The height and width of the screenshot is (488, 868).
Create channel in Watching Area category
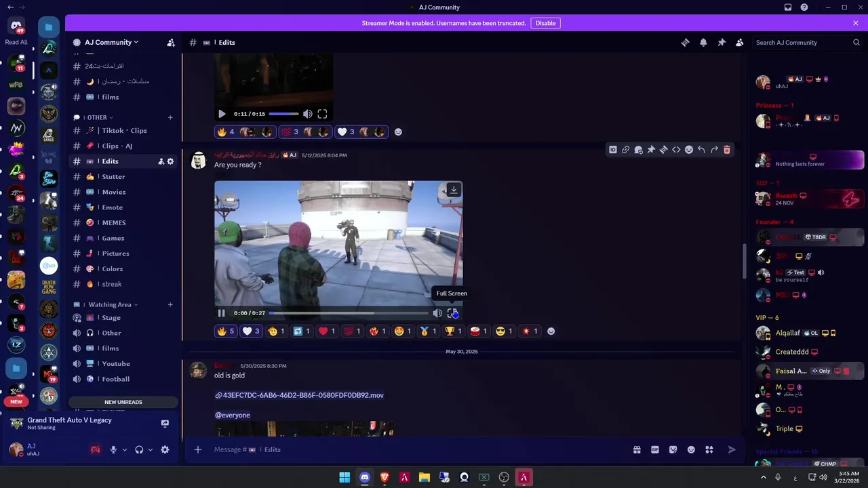170,305
